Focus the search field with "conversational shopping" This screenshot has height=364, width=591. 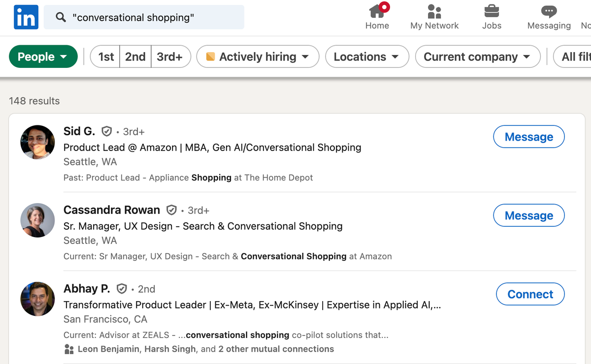(144, 17)
